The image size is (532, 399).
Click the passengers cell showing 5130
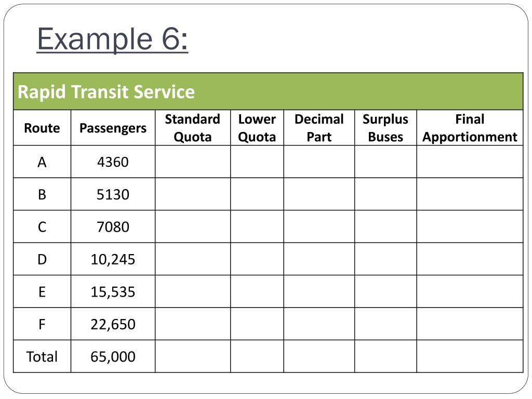(x=113, y=194)
